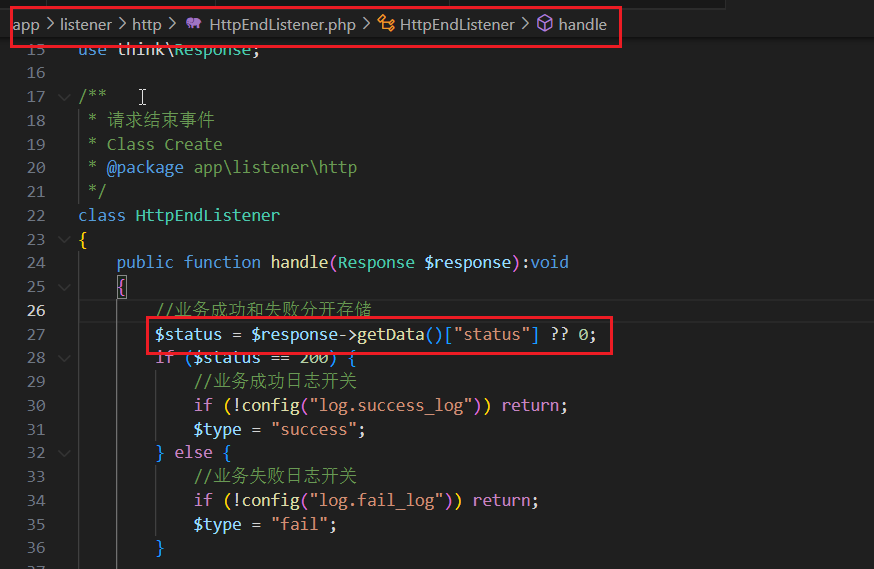Click '$status' variable on line 27
874x569 pixels.
188,334
